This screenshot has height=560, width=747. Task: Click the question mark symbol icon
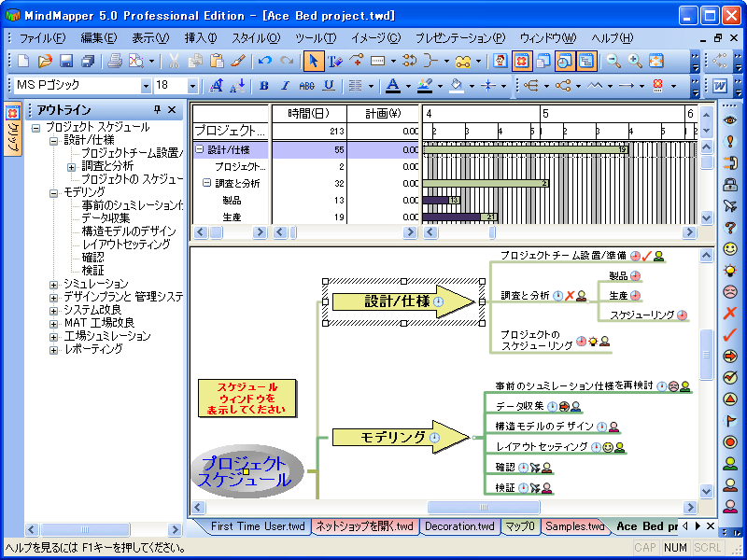(x=730, y=227)
